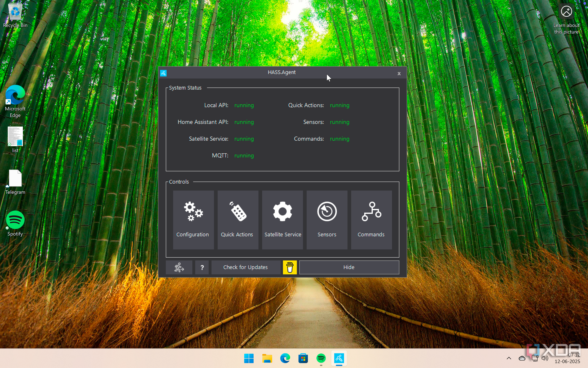The height and width of the screenshot is (368, 588).
Task: Open Windows Start menu
Action: 249,358
